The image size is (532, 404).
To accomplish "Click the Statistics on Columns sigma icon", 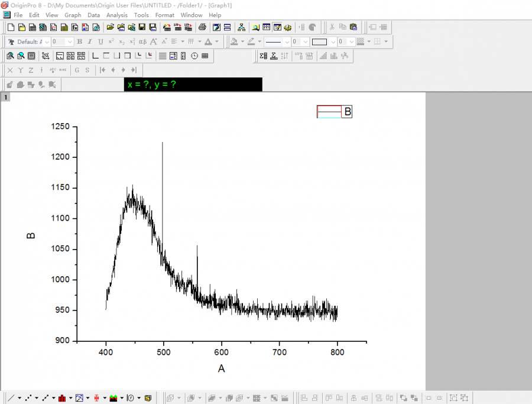I will 263,56.
